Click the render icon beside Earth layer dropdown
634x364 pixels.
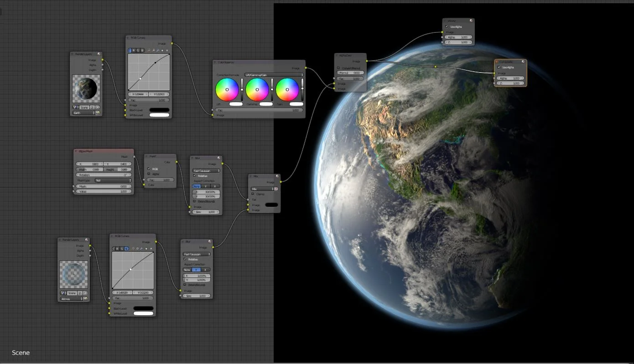[98, 113]
